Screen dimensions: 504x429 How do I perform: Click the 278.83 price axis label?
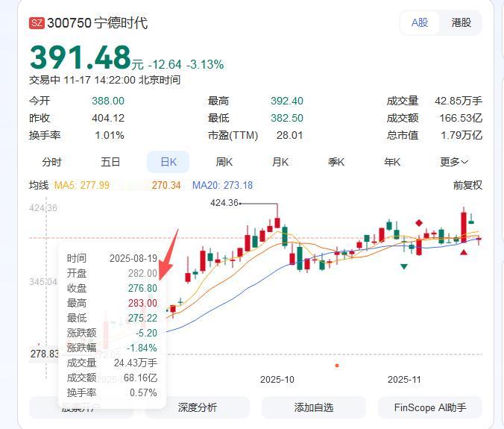click(x=44, y=354)
